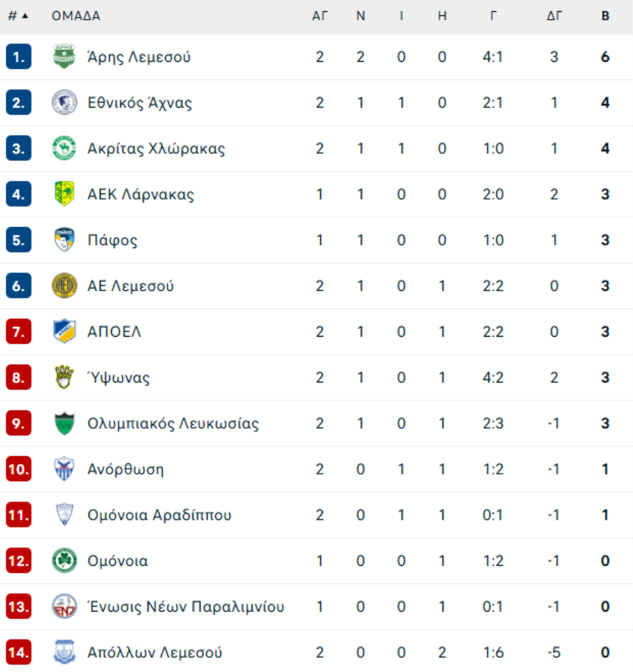Click the Ανόρθωση team crest
The width and height of the screenshot is (633, 672).
pos(64,469)
